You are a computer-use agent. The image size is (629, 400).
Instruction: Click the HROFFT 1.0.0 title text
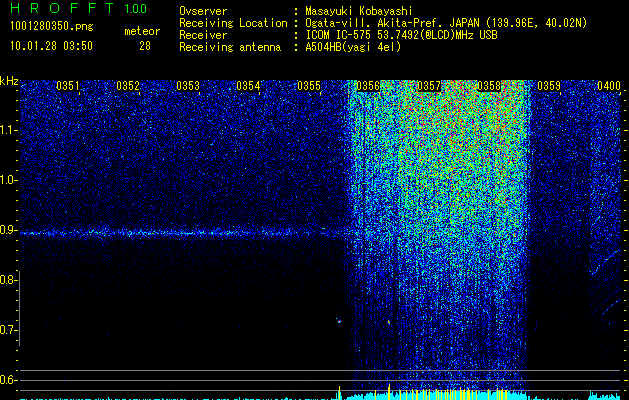78,8
